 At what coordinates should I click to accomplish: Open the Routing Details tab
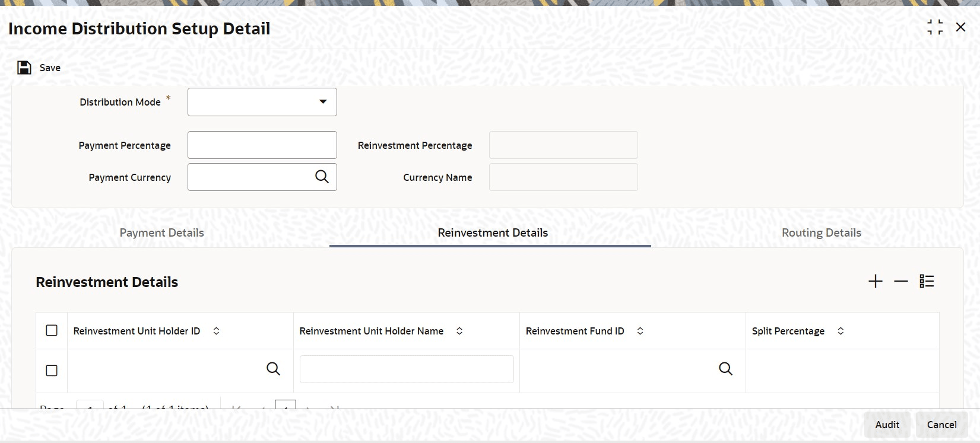point(822,233)
